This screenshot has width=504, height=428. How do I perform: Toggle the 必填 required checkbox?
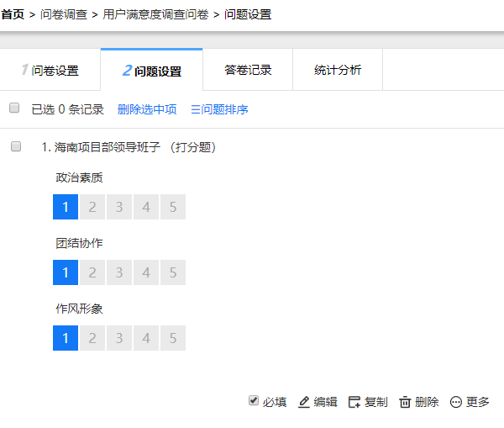(x=254, y=400)
